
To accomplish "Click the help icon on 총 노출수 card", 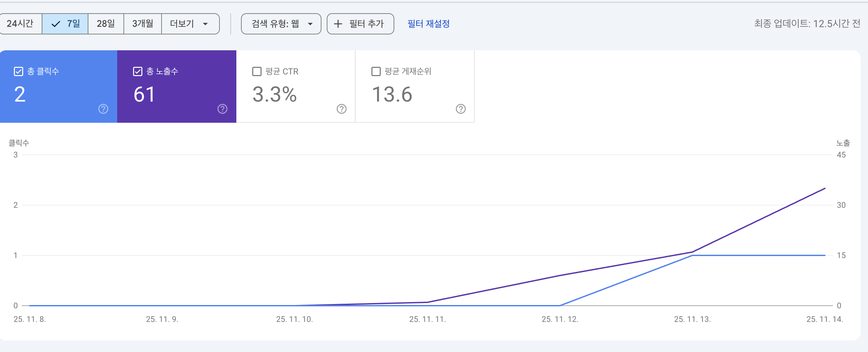I will pos(222,109).
